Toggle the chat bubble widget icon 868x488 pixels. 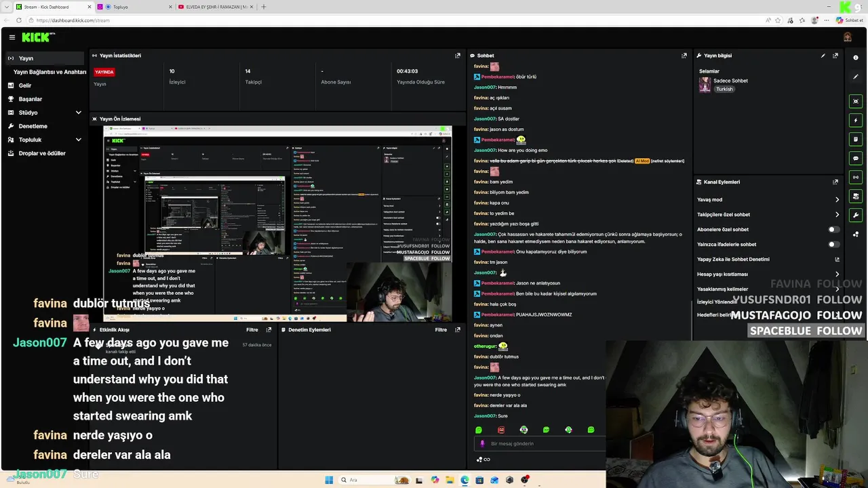[x=856, y=158]
